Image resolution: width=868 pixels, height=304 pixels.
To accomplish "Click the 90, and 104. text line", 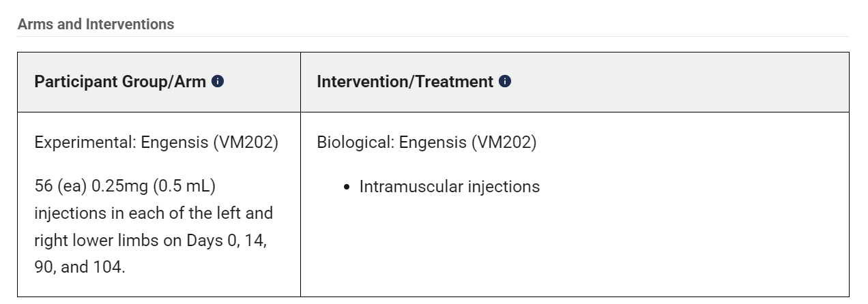I will tap(80, 267).
